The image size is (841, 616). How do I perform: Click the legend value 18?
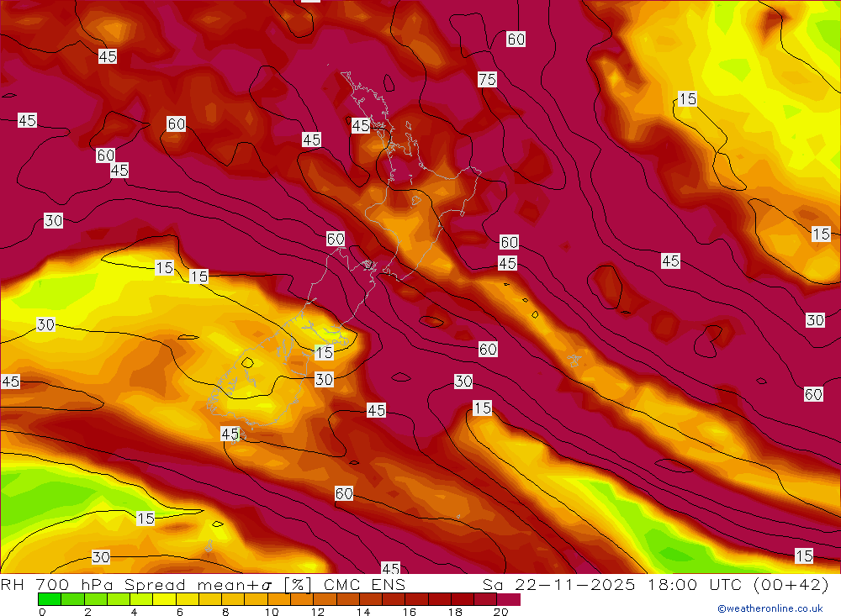coord(455,612)
